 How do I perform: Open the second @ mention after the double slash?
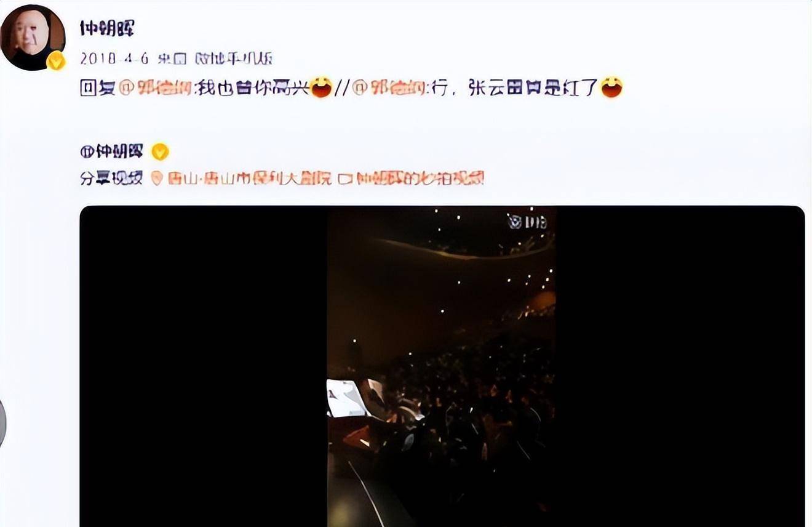pyautogui.click(x=389, y=88)
